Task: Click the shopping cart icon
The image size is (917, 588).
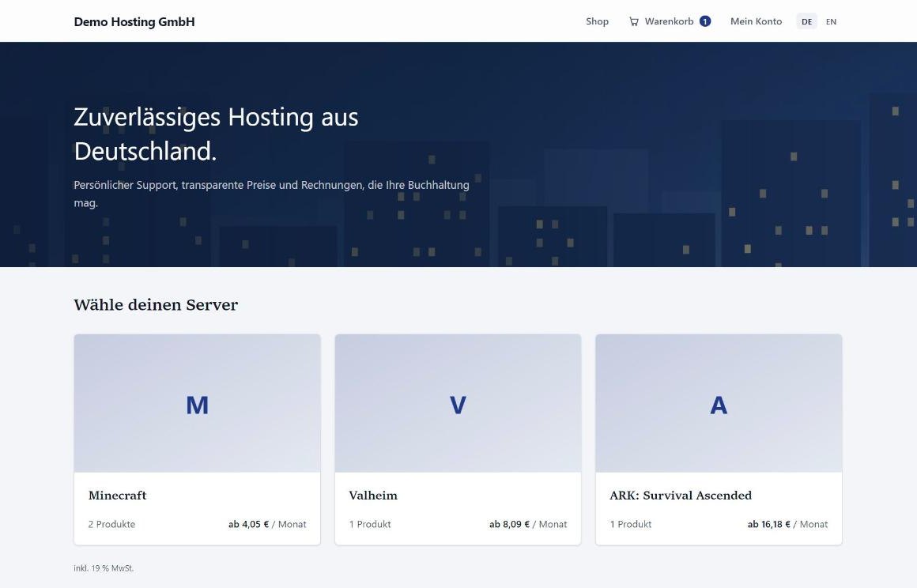Action: coord(633,21)
